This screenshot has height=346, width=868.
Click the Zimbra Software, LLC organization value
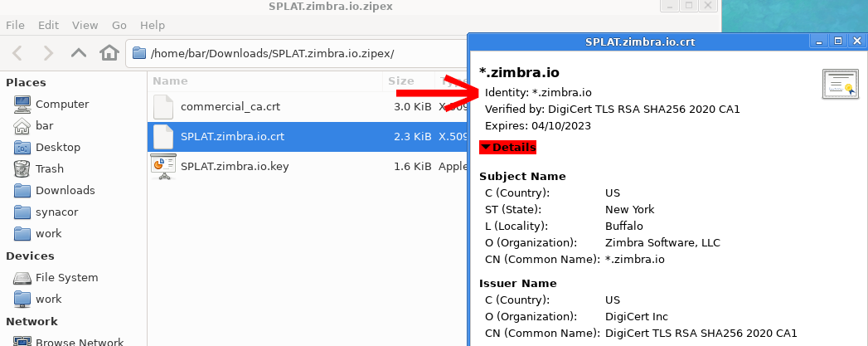point(662,243)
